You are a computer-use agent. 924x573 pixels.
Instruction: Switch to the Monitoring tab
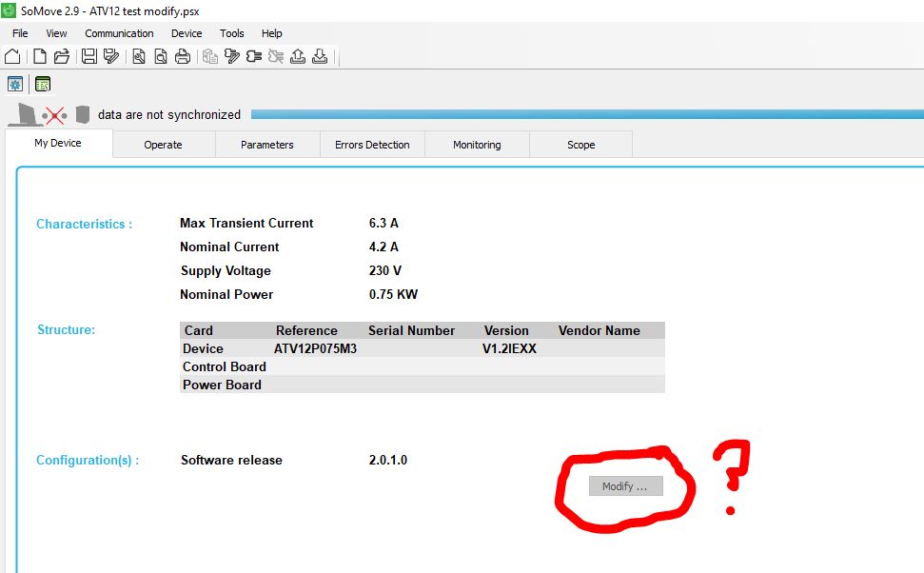click(x=477, y=145)
